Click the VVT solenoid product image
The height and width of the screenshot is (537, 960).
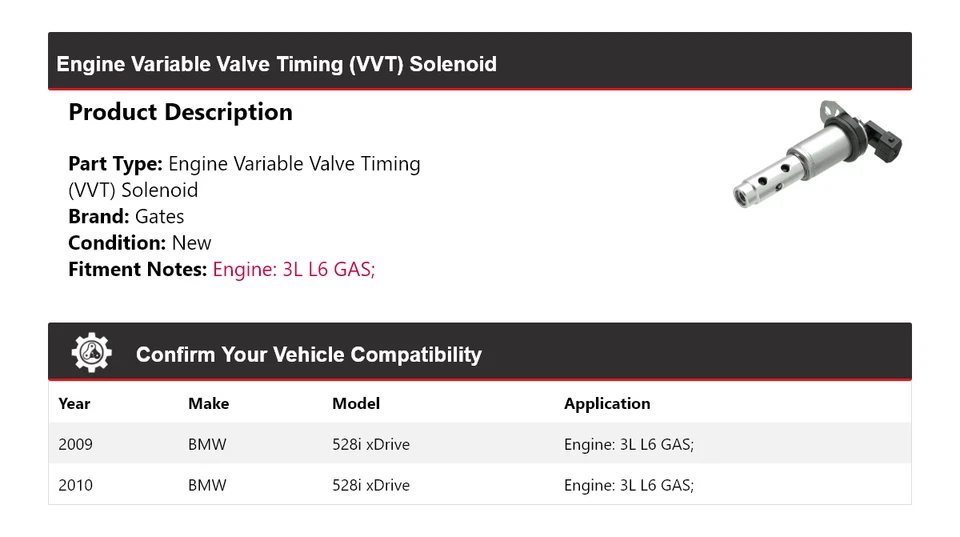[x=817, y=153]
